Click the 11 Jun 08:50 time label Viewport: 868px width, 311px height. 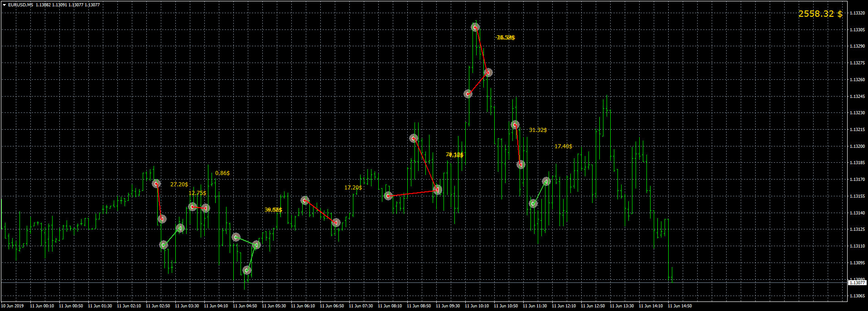click(419, 306)
